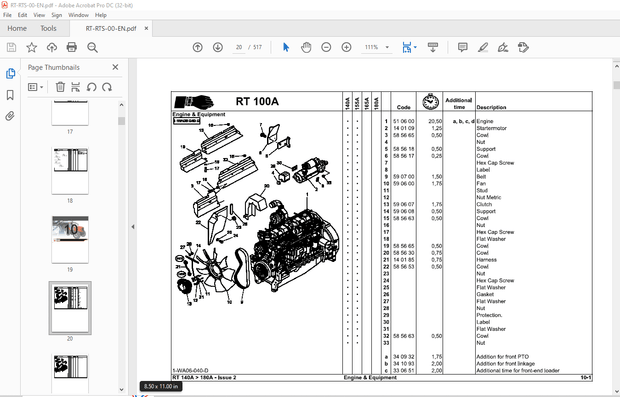Bookmark the file with the star icon
Screen dimensions: 620x397
[32, 47]
